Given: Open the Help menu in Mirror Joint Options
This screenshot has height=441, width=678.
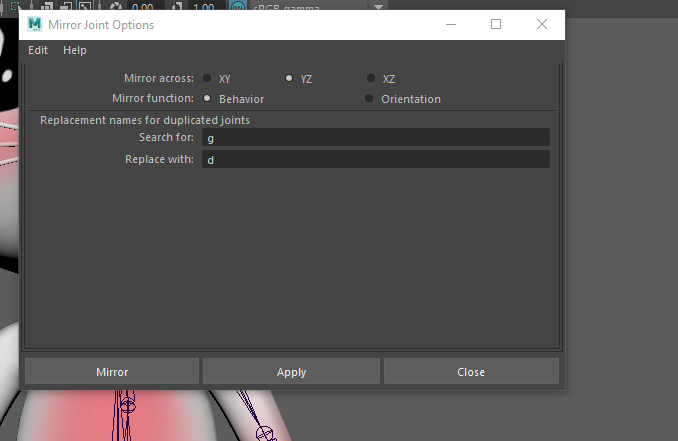Looking at the screenshot, I should [x=75, y=50].
